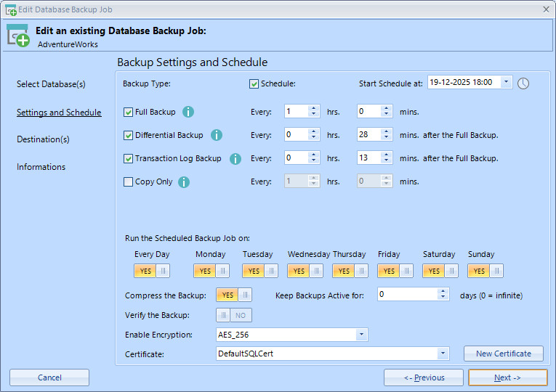556x392 pixels.
Task: Enable the Copy Only checkbox
Action: [128, 182]
